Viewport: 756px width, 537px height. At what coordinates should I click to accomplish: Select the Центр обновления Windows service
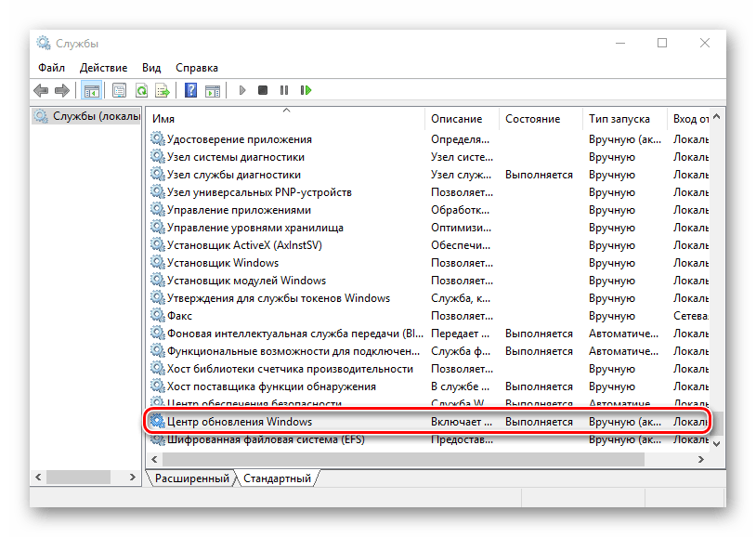(240, 422)
